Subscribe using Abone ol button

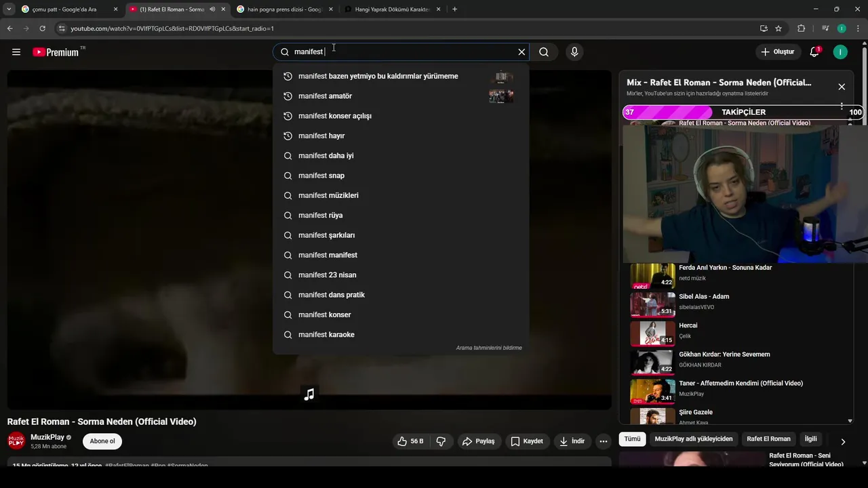(102, 441)
